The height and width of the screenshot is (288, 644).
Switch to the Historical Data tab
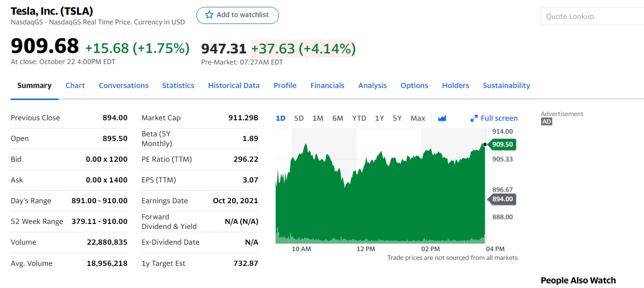[x=234, y=86]
